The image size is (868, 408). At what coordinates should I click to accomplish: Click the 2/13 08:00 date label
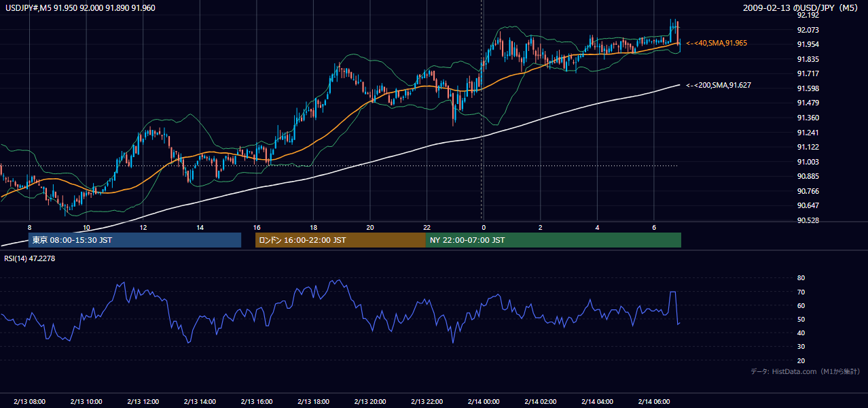tap(29, 402)
